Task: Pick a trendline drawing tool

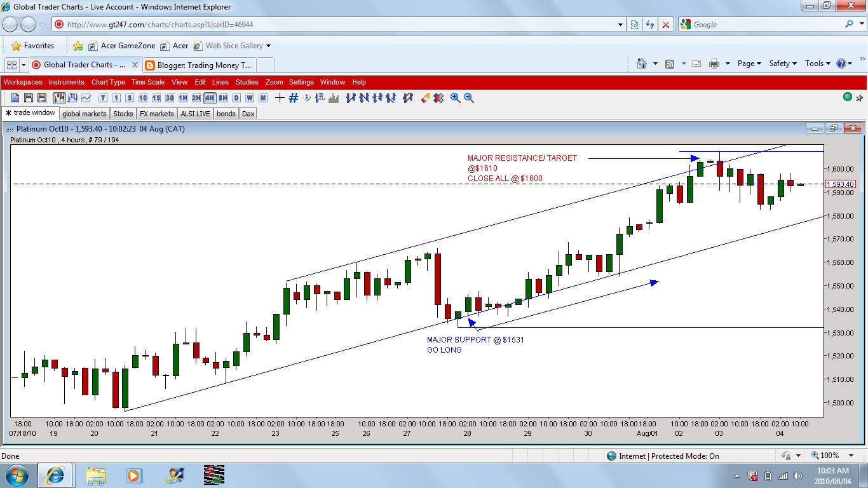Action: pyautogui.click(x=349, y=98)
